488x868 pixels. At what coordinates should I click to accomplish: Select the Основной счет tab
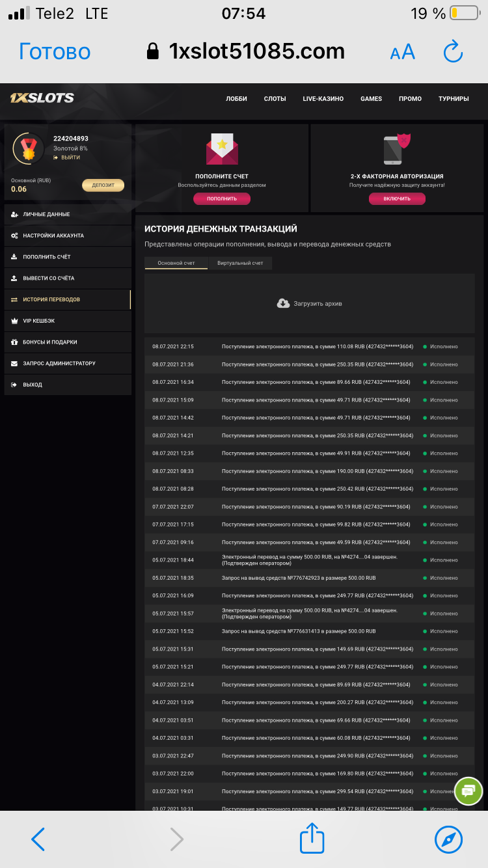tap(176, 263)
